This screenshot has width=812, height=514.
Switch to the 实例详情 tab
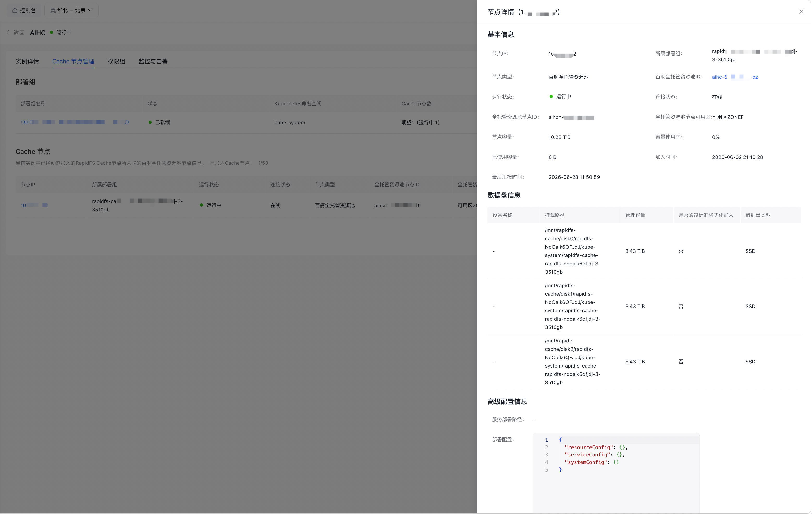pos(27,62)
